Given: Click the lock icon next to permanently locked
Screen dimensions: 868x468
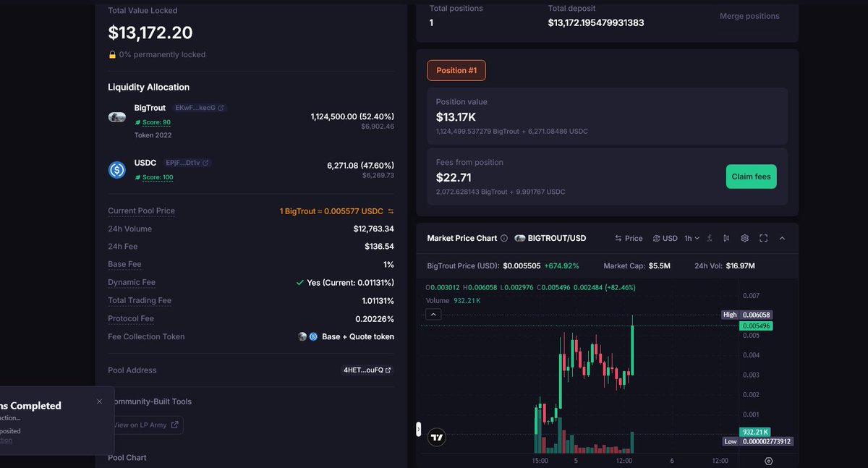Looking at the screenshot, I should 112,54.
